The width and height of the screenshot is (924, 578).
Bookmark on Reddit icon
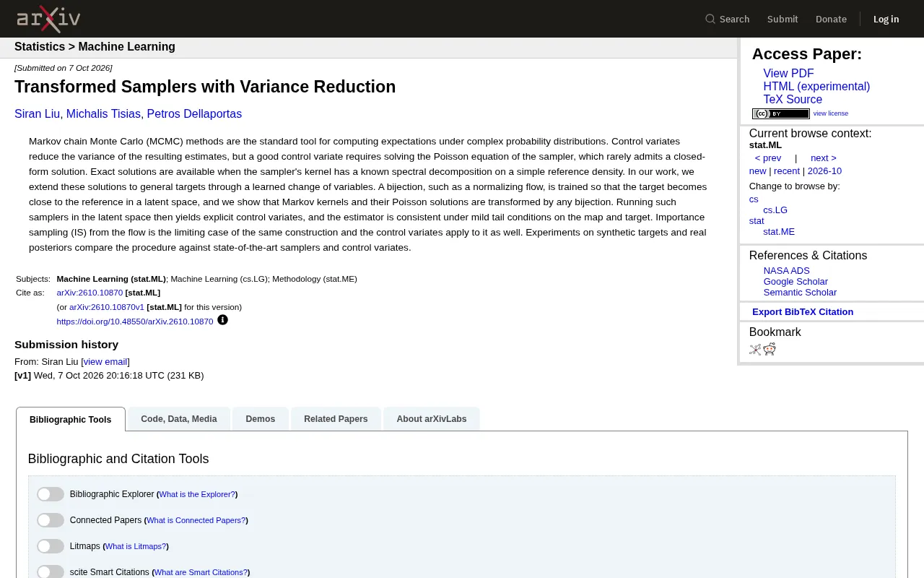[770, 350]
